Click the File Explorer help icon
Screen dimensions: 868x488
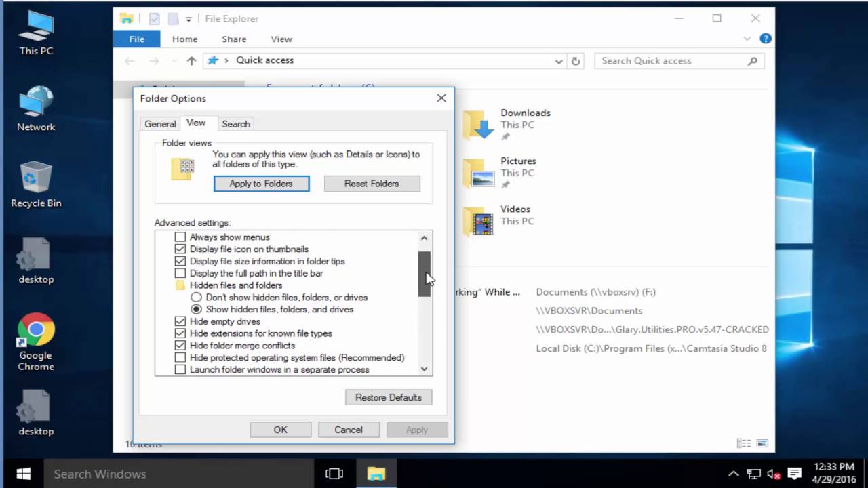765,39
